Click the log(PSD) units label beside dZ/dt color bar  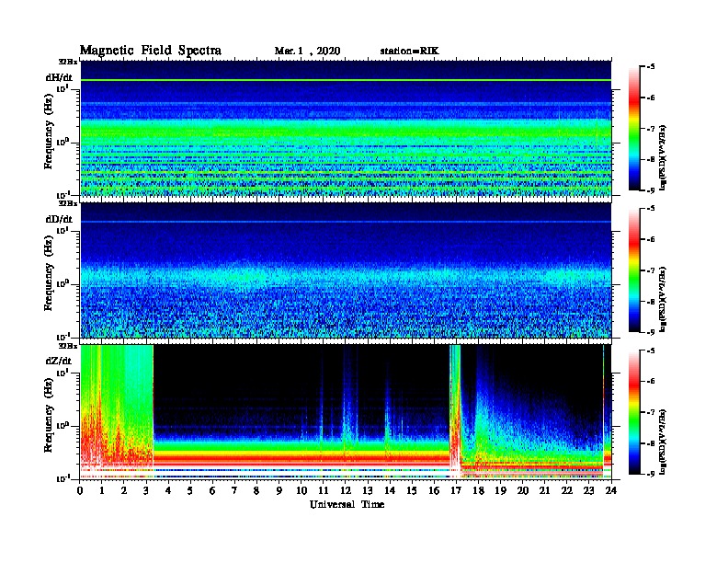coord(665,442)
